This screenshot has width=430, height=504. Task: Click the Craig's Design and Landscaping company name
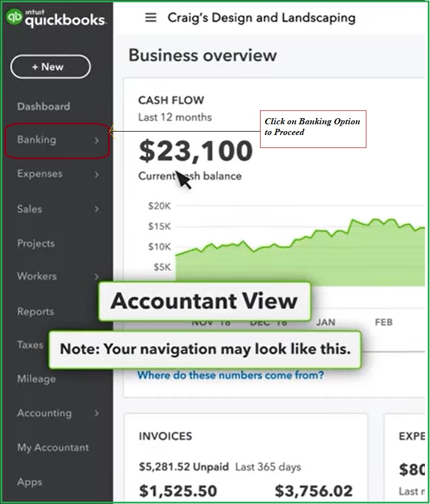point(262,17)
